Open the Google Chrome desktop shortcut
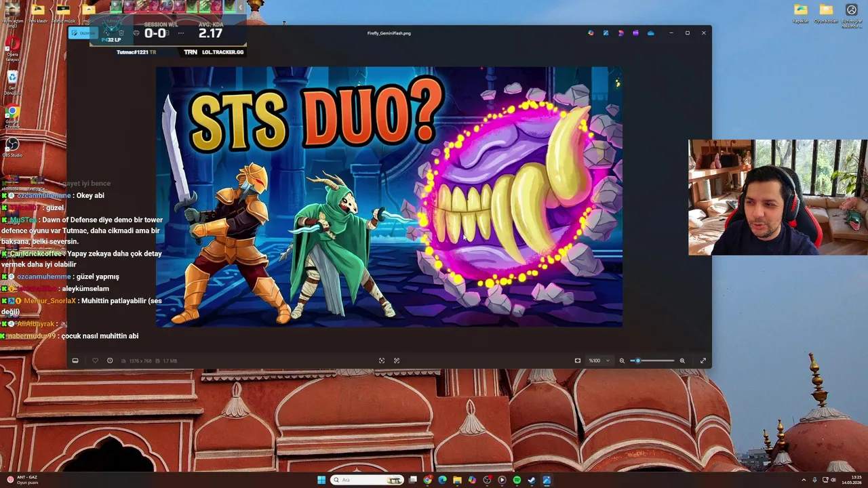 click(x=12, y=117)
